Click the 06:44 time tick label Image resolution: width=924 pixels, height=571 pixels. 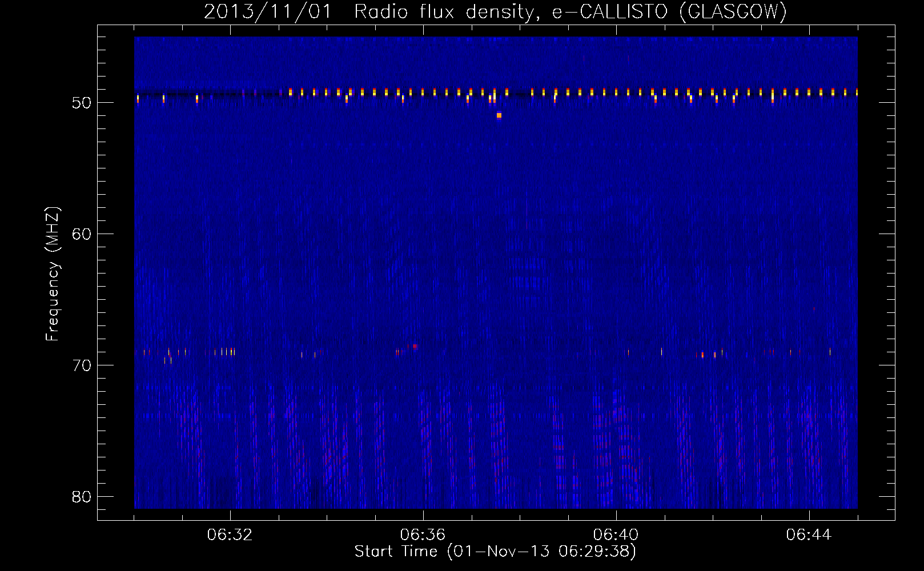(x=809, y=535)
